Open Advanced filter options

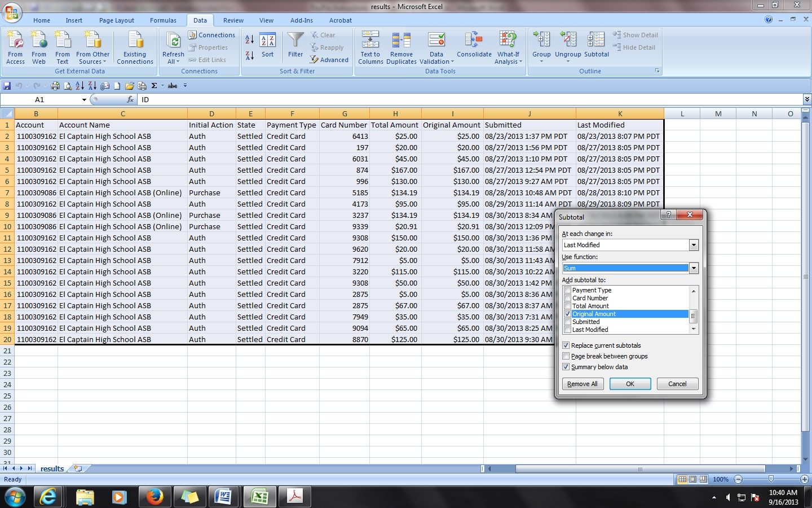tap(329, 60)
